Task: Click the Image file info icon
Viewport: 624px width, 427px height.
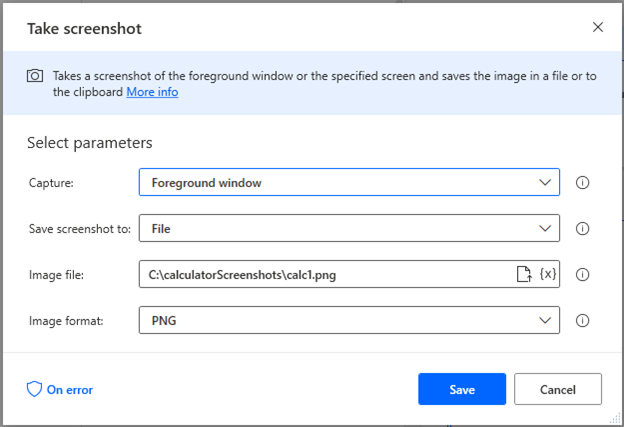Action: (582, 275)
